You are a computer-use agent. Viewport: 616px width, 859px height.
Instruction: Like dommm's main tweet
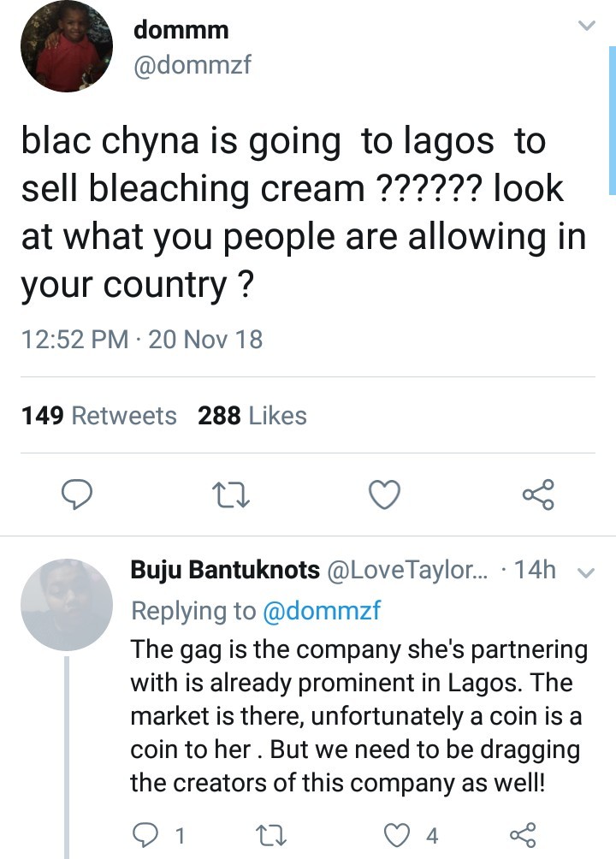(x=384, y=494)
